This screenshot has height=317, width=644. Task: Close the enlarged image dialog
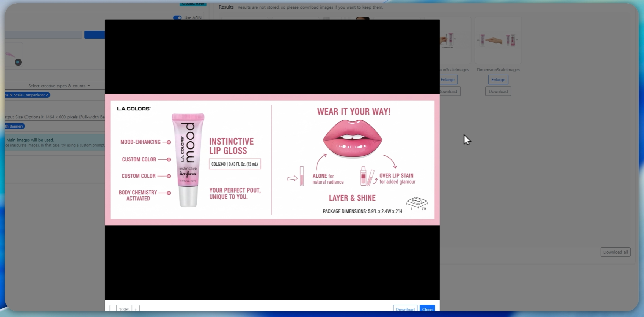click(427, 309)
